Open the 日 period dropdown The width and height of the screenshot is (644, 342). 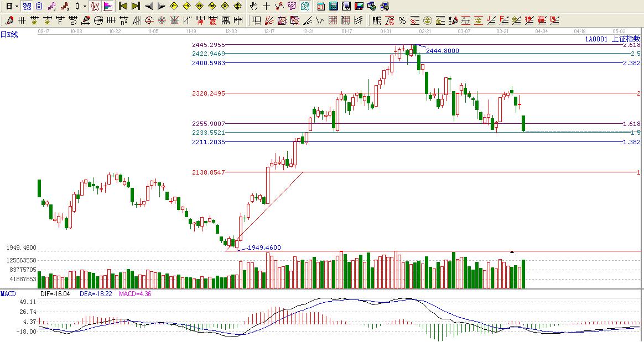11,7
